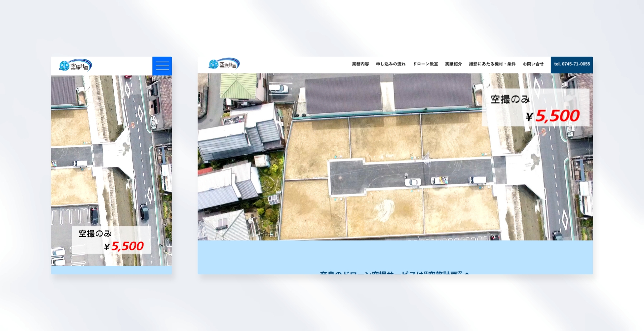Tap the red 5,500 price in mobile preview
Image resolution: width=644 pixels, height=331 pixels.
(127, 246)
